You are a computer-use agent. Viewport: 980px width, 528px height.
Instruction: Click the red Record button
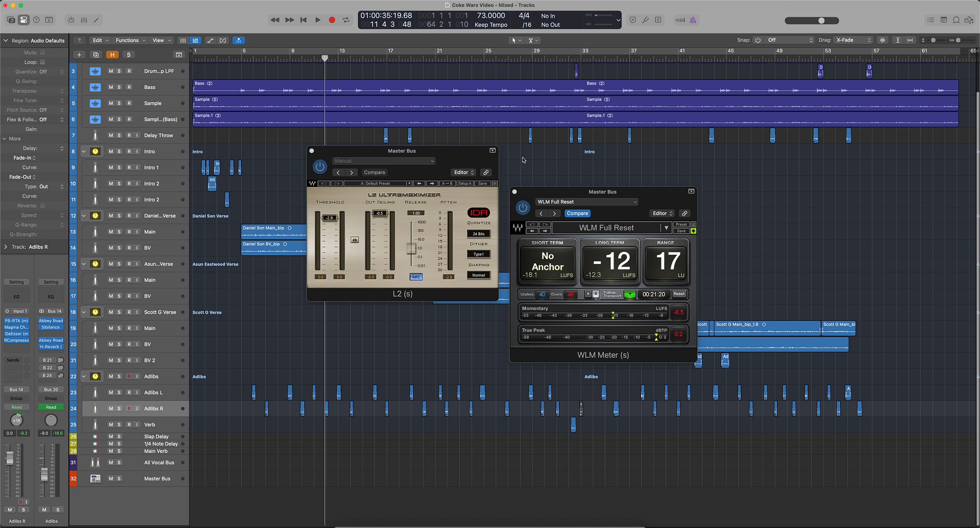point(332,20)
